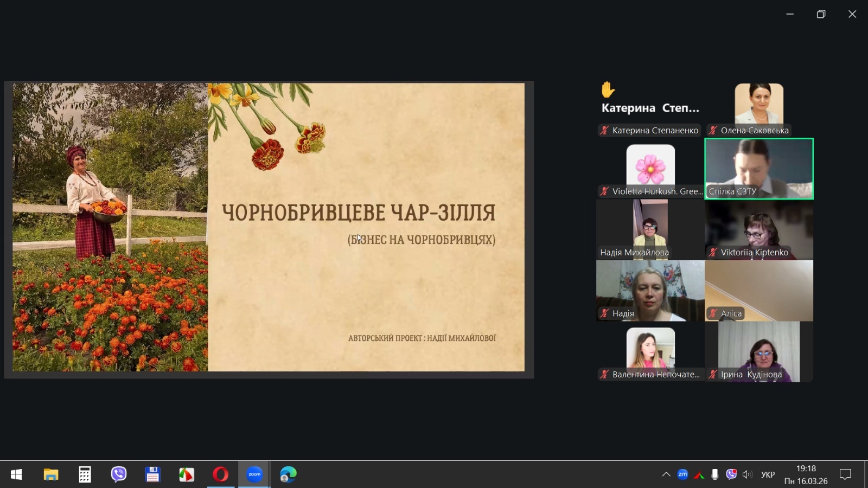868x488 pixels.
Task: Open the Windows Start menu
Action: pos(16,474)
